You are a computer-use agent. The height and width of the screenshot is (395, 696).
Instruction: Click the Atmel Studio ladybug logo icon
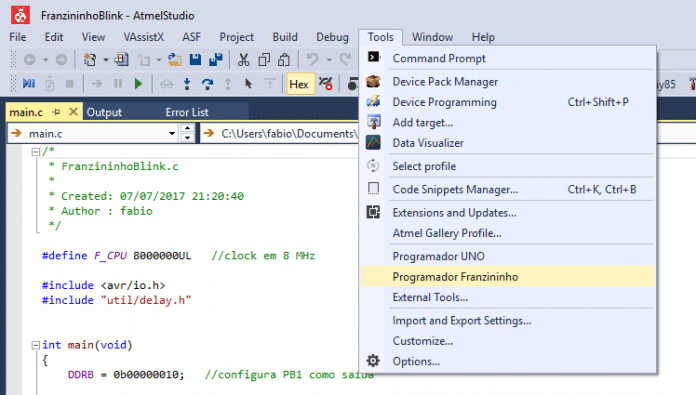click(20, 15)
